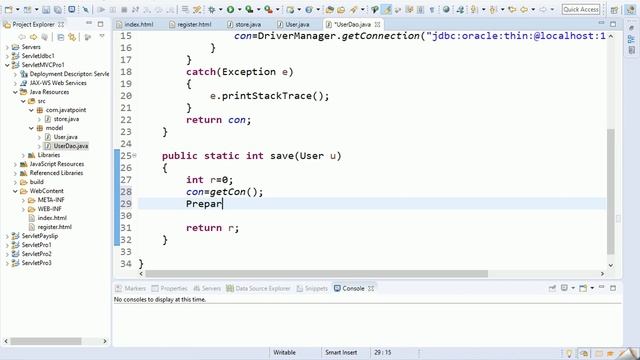The width and height of the screenshot is (640, 360).
Task: Click the Search flashlight icon in the toolbar
Action: coord(353,9)
